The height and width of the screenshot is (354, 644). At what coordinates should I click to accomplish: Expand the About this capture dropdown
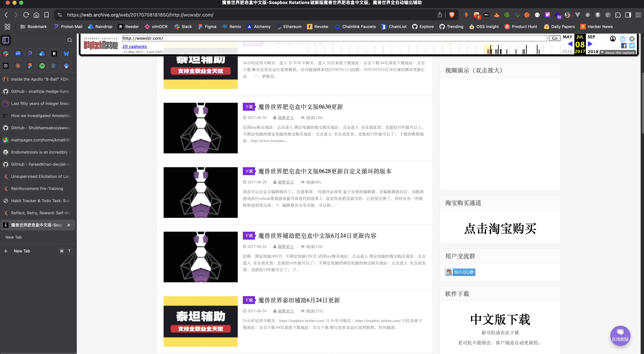(618, 53)
